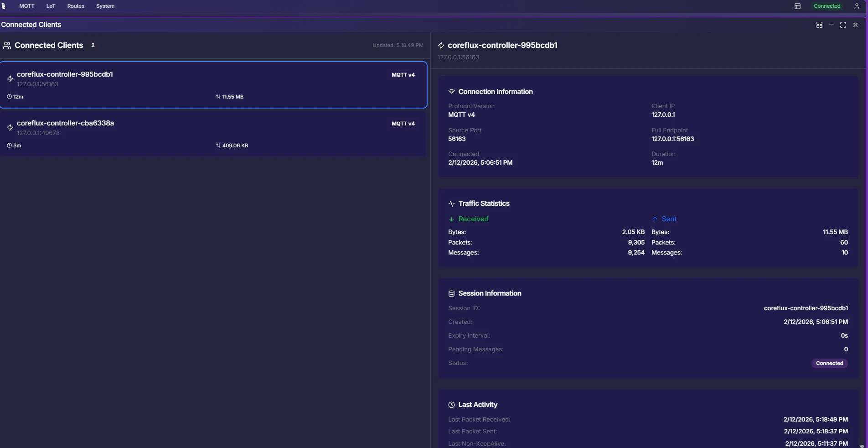Click the transfer arrows icon next to 409.06 KB
This screenshot has height=448, width=868.
pos(217,146)
